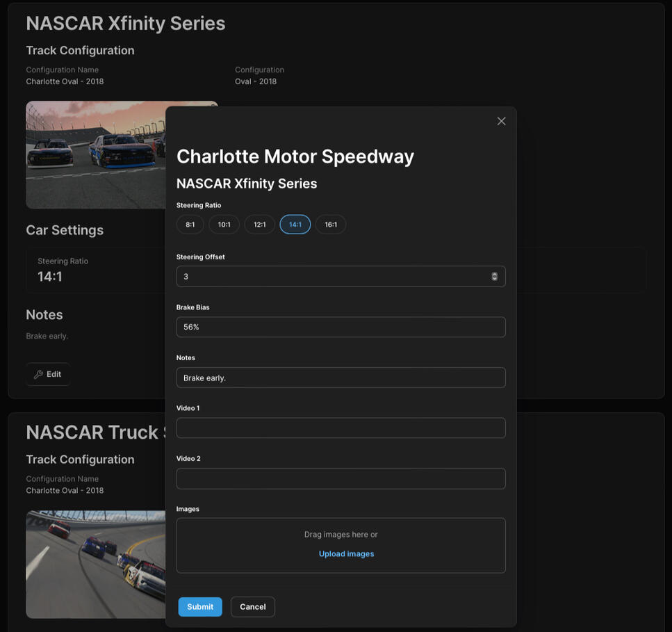Viewport: 672px width, 632px height.
Task: Cancel the edit dialog
Action: [253, 607]
